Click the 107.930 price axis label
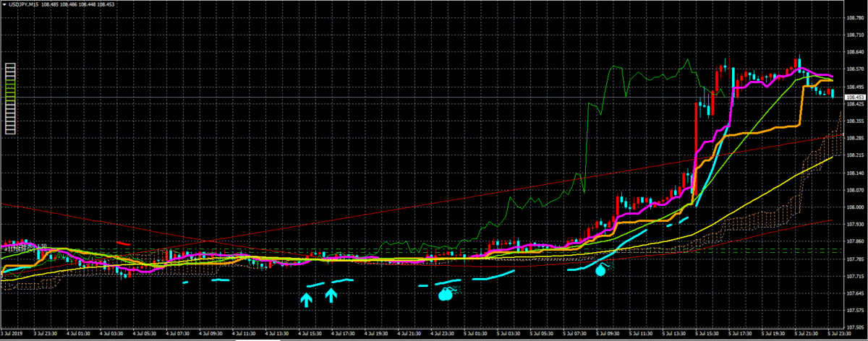Viewport: 868px width, 341px height. coord(855,224)
